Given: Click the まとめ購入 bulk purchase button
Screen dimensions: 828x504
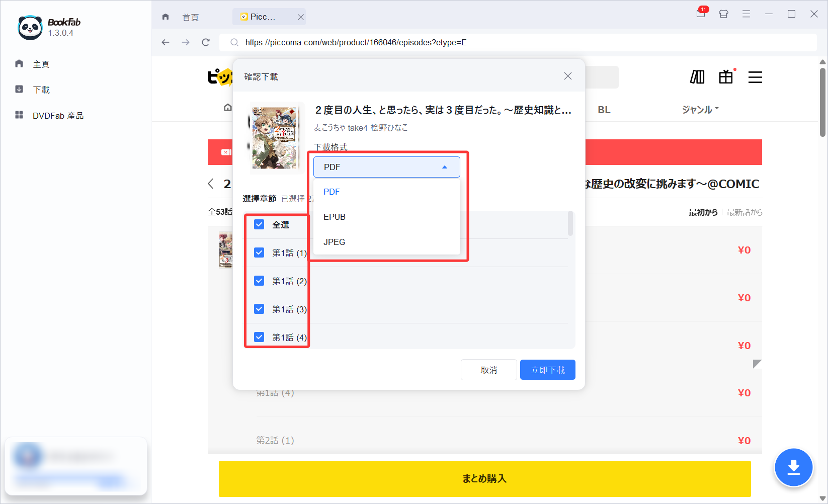Looking at the screenshot, I should coord(485,479).
